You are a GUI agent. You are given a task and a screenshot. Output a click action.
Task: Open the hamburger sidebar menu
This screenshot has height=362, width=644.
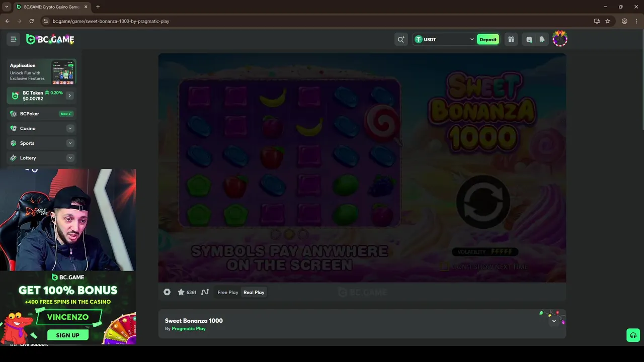[x=14, y=39]
